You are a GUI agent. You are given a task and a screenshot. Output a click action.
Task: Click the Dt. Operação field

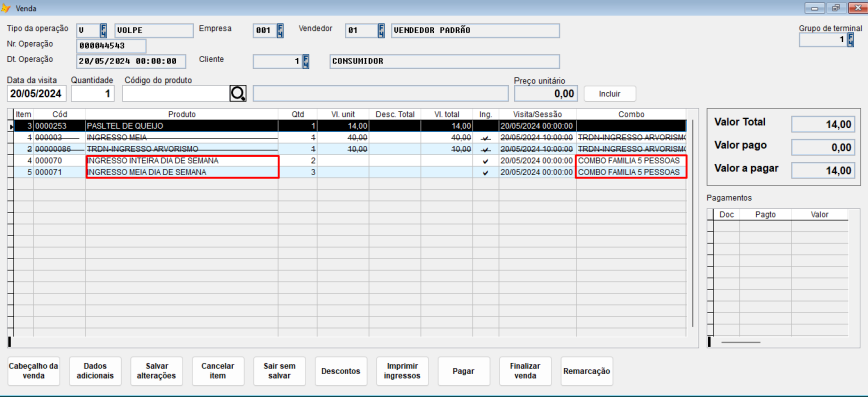point(131,61)
